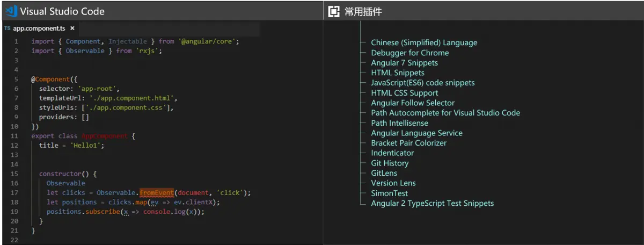Select Debugger for Chrome plugin entry
This screenshot has width=644, height=245.
coord(410,53)
